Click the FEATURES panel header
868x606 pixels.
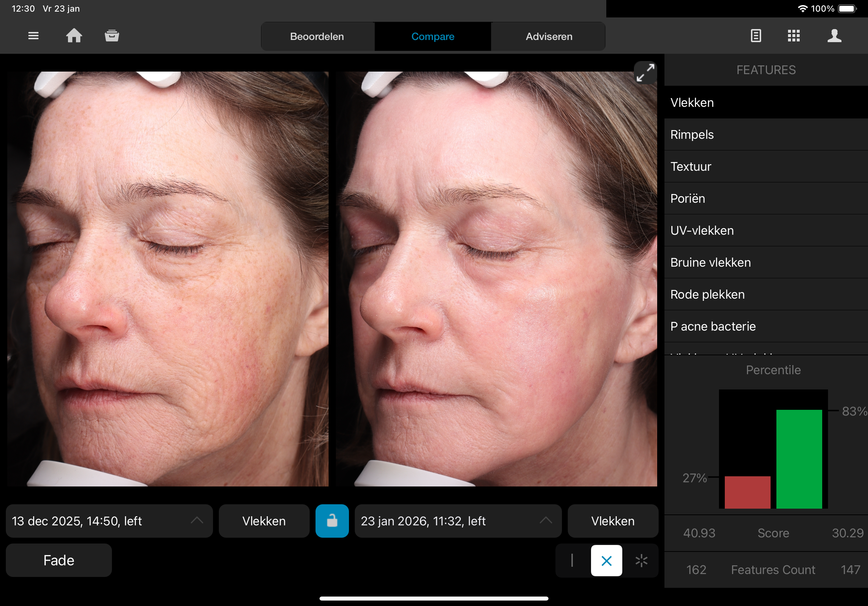click(766, 70)
